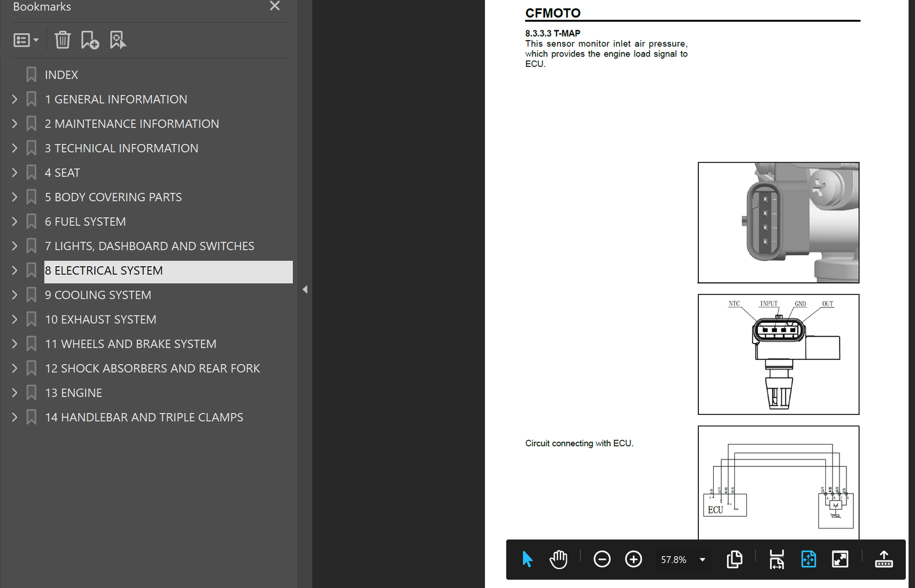This screenshot has width=915, height=588.
Task: Open the INDEX bookmark
Action: pos(61,75)
